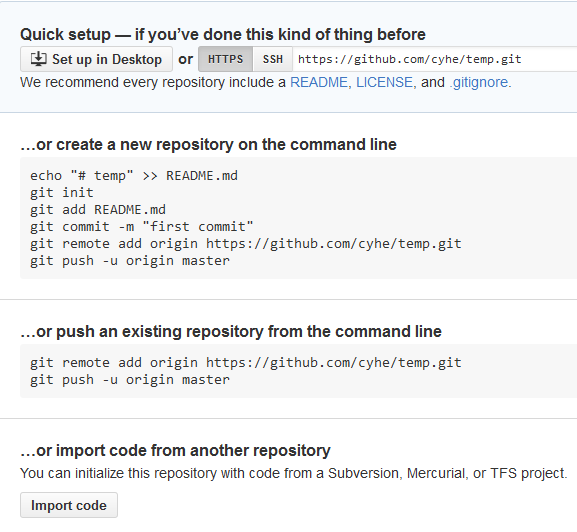Image resolution: width=577 pixels, height=532 pixels.
Task: Click remote add origin line in push existing section
Action: pos(246,363)
